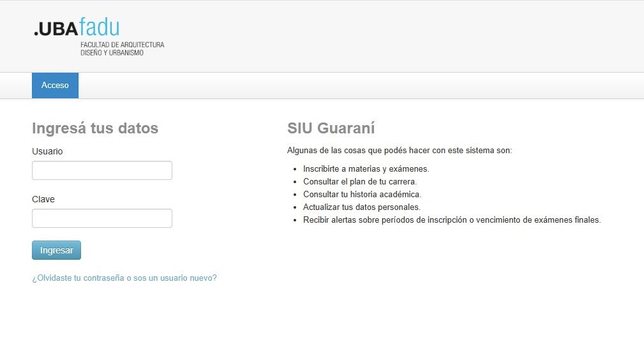Select the 'SIU Guaraní' heading
The image size is (644, 351).
tap(331, 128)
